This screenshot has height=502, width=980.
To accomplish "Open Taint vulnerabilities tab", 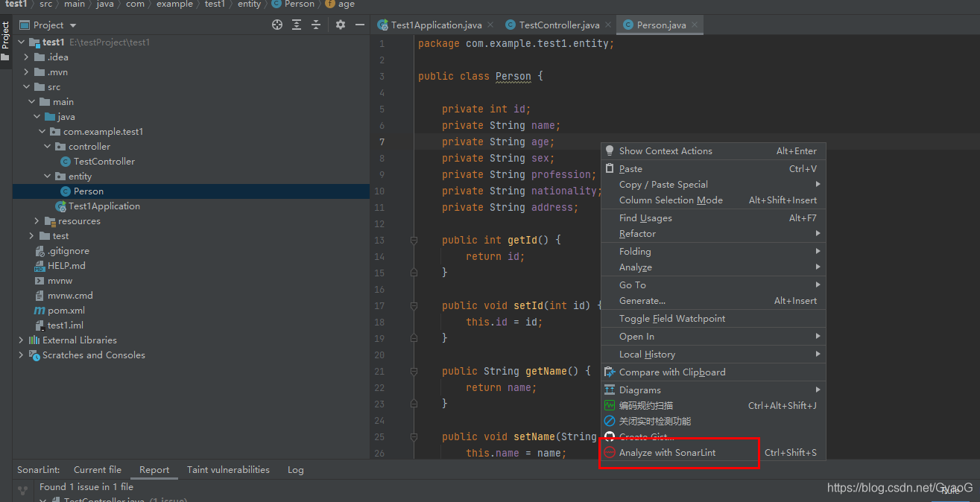I will (x=228, y=470).
